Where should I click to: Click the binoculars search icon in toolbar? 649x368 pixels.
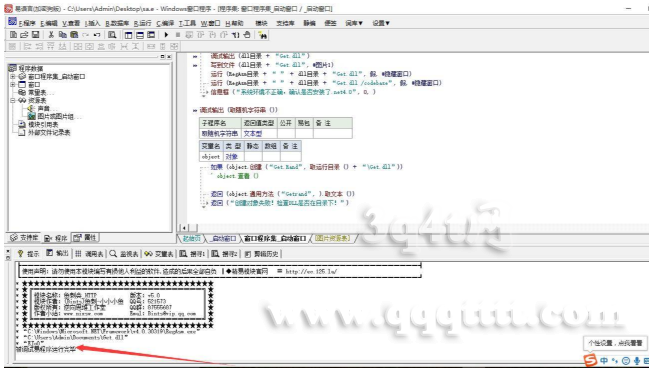[263, 35]
